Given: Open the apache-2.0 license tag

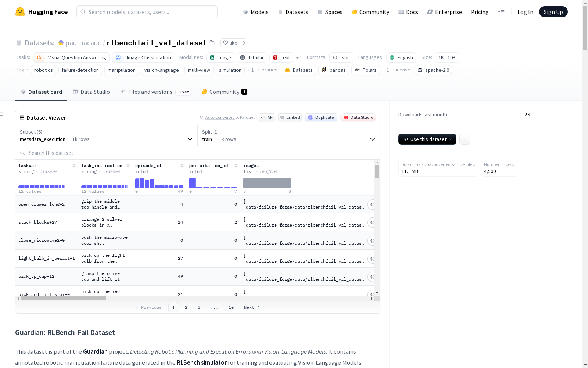Looking at the screenshot, I should pos(434,70).
